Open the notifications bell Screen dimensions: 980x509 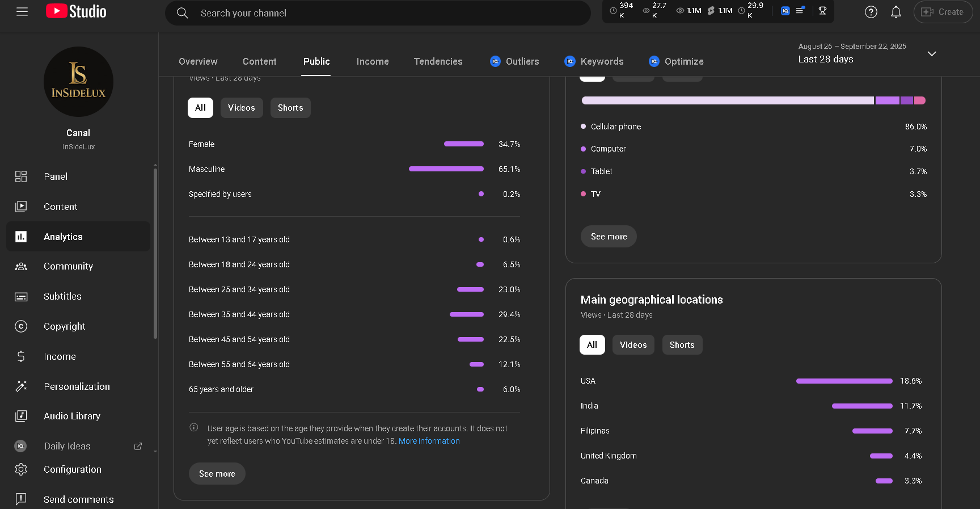pyautogui.click(x=895, y=12)
